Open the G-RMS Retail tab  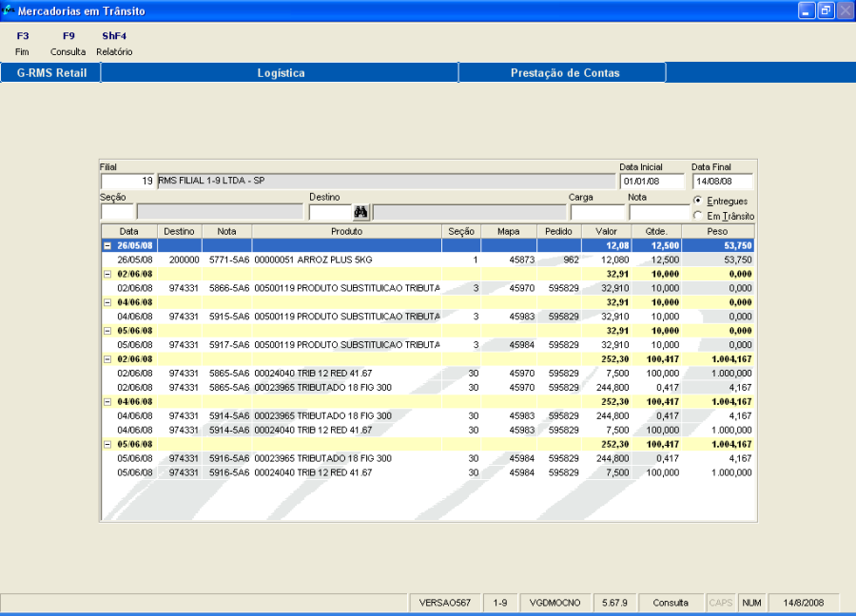coord(51,73)
